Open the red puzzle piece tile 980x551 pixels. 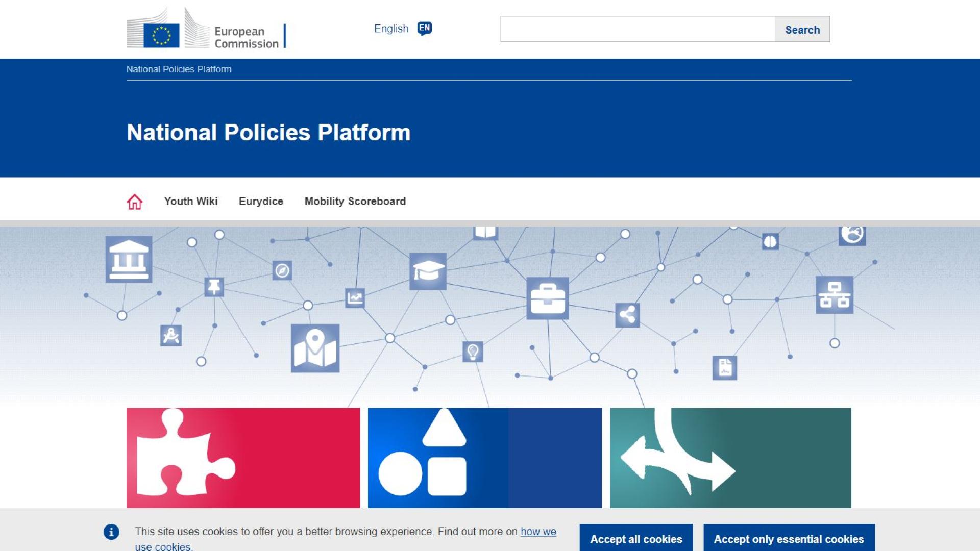pyautogui.click(x=243, y=458)
